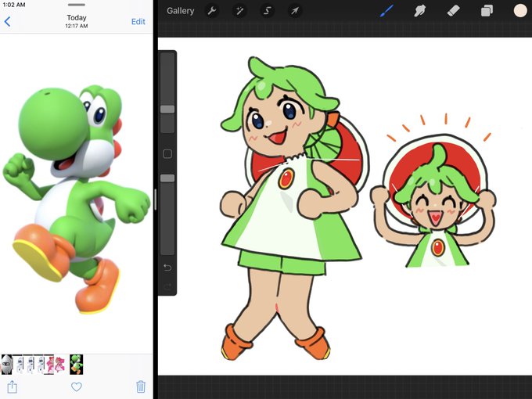Select the Eraser tool

click(x=453, y=11)
